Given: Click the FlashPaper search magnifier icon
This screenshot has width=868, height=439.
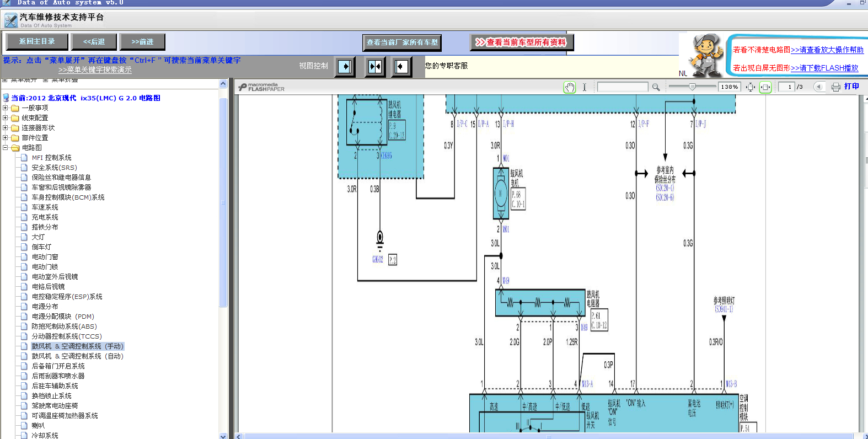Looking at the screenshot, I should (x=656, y=87).
